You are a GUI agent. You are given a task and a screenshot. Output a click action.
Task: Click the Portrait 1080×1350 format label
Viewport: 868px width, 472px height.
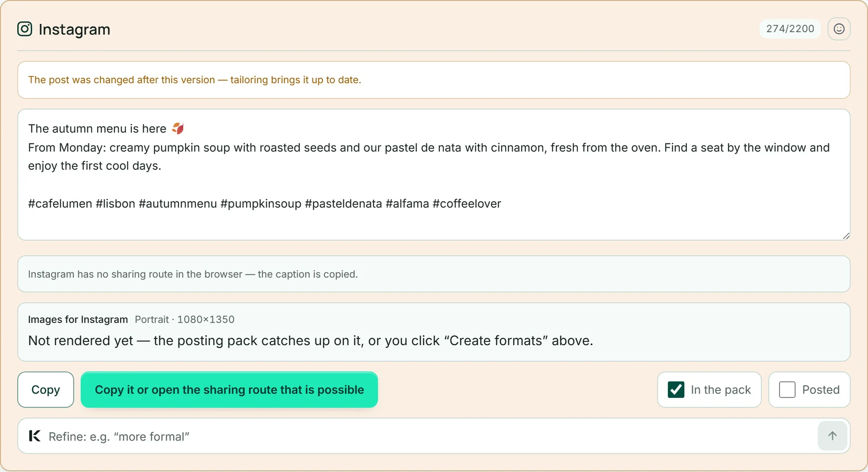(184, 320)
